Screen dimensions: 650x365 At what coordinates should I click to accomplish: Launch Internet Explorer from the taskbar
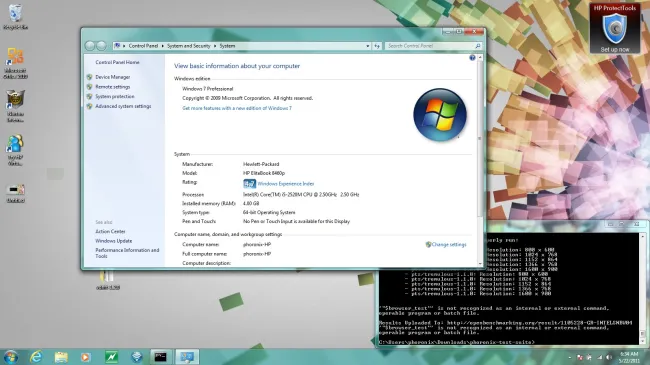coord(36,357)
